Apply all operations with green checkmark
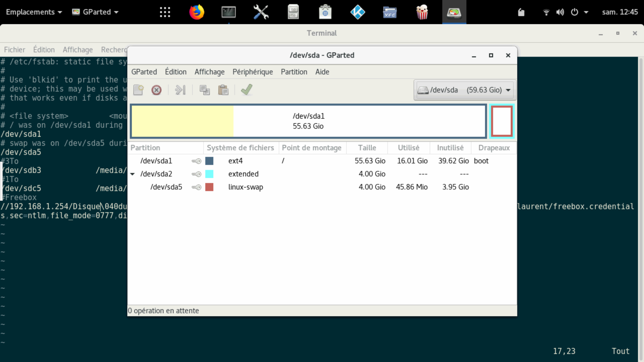 [247, 90]
